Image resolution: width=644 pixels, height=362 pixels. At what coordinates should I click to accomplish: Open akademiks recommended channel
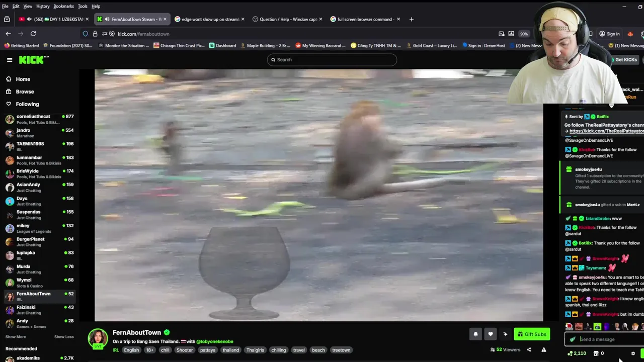pyautogui.click(x=39, y=358)
